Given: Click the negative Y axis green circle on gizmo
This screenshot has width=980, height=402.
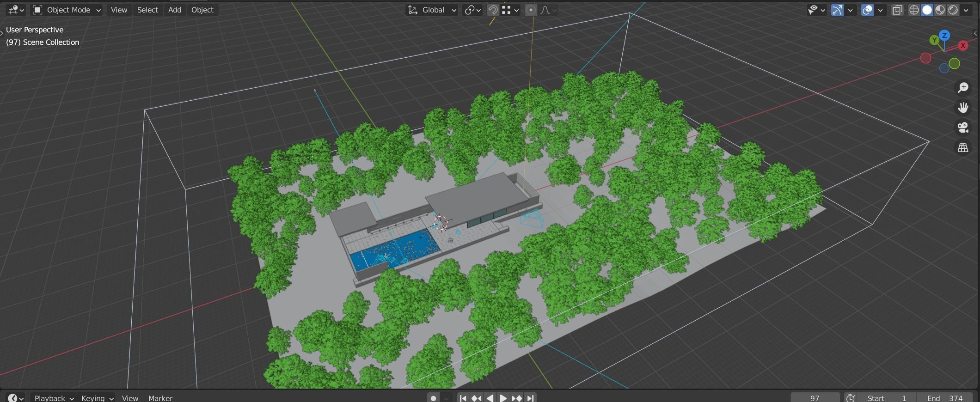Looking at the screenshot, I should point(954,63).
